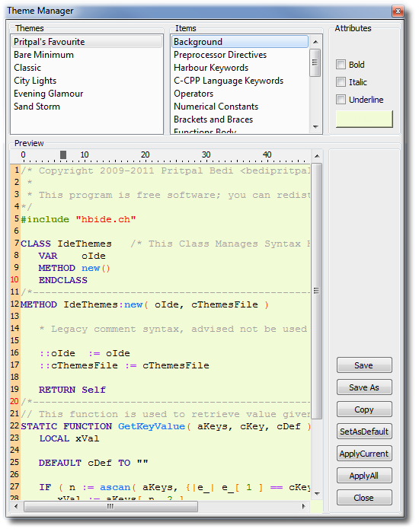Click Items list scroll up arrow
Image resolution: width=419 pixels, height=532 pixels.
(315, 42)
